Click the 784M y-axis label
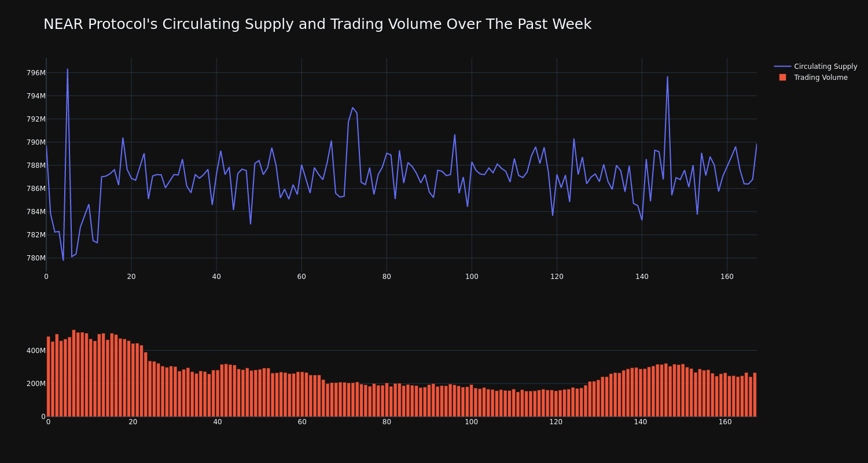The image size is (868, 463). (36, 212)
